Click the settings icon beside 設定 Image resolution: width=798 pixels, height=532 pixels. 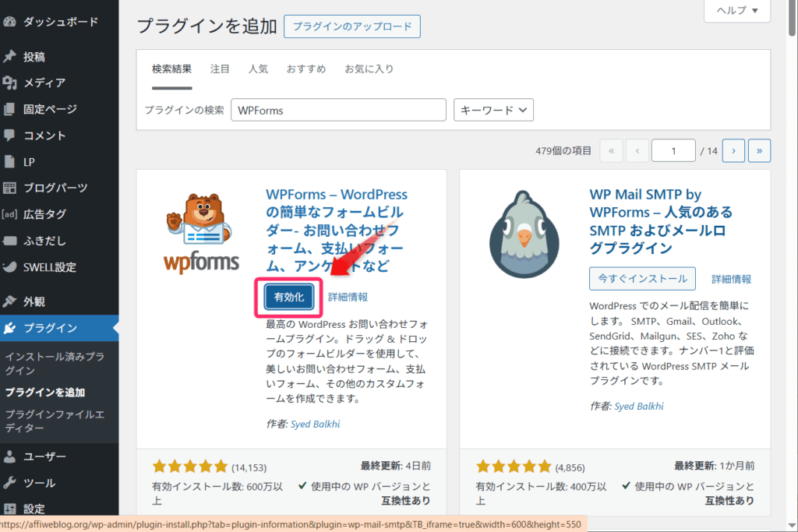pyautogui.click(x=9, y=509)
